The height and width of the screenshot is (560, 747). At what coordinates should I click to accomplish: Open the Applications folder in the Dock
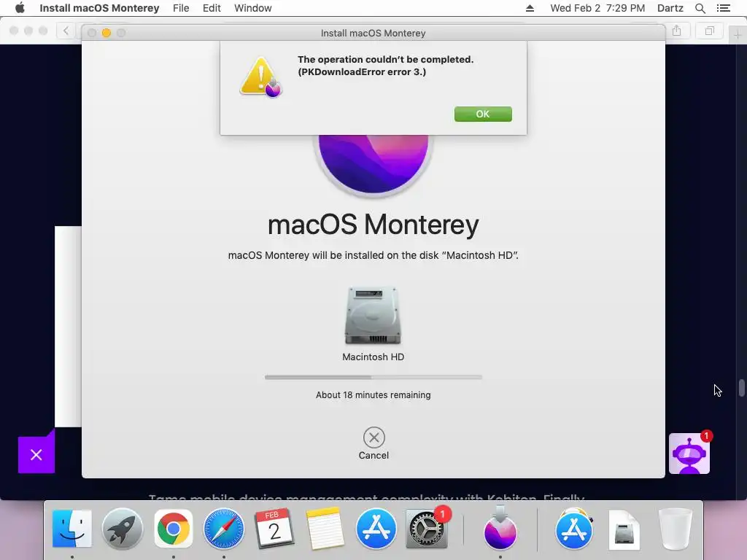click(x=574, y=529)
